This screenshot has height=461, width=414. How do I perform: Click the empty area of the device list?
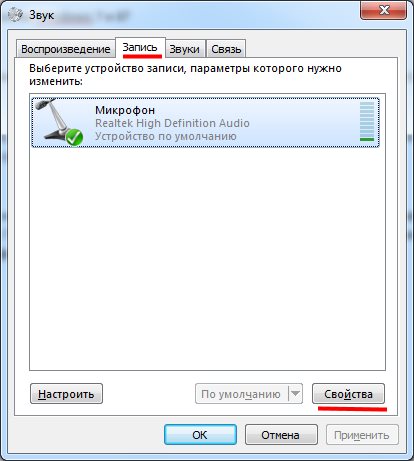(207, 258)
